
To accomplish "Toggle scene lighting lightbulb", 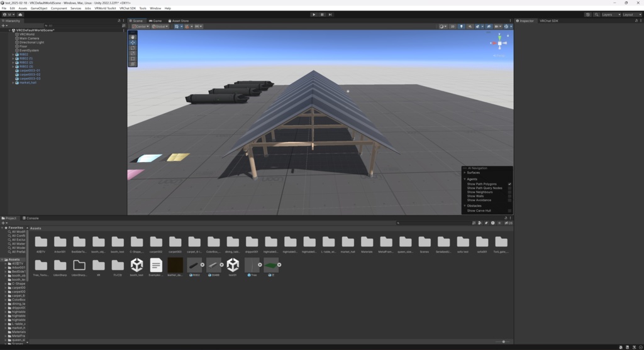I will 461,26.
